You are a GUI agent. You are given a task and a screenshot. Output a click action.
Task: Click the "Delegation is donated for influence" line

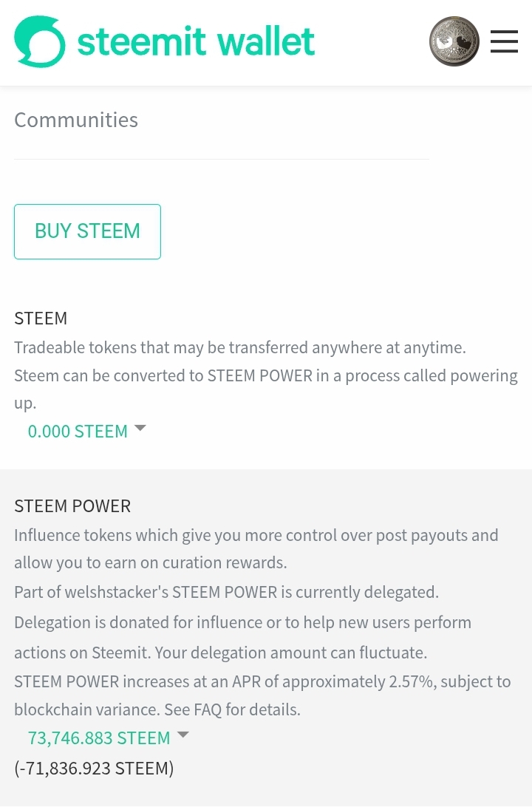pos(243,638)
